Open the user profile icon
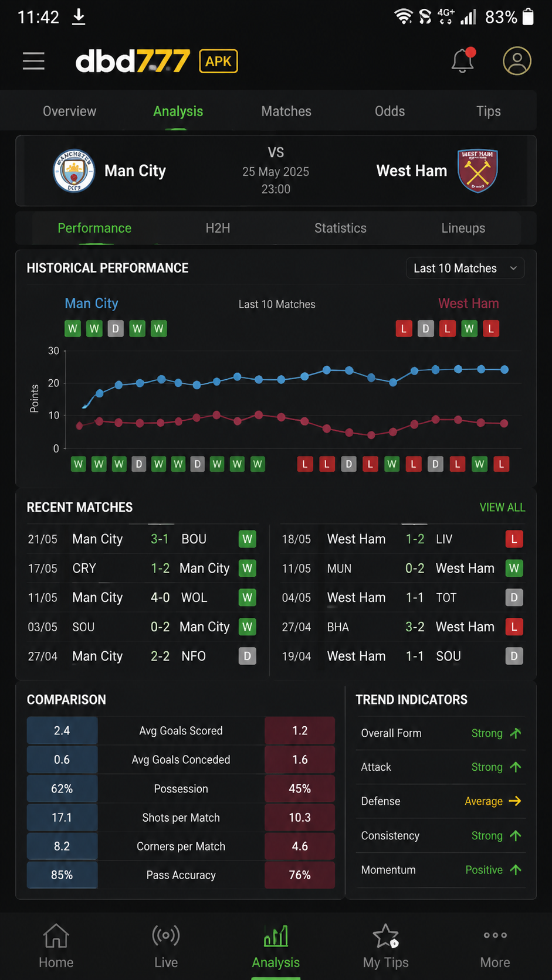This screenshot has height=980, width=552. click(517, 61)
